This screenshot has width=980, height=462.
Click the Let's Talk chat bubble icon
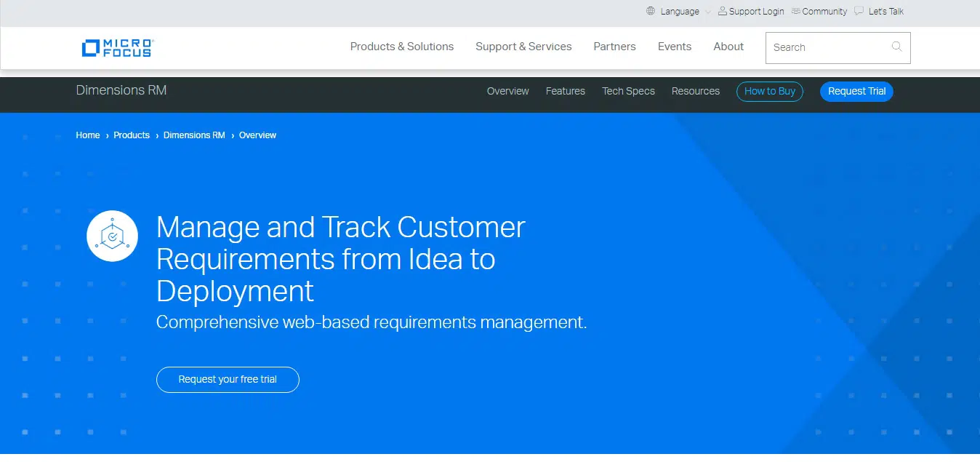coord(859,11)
